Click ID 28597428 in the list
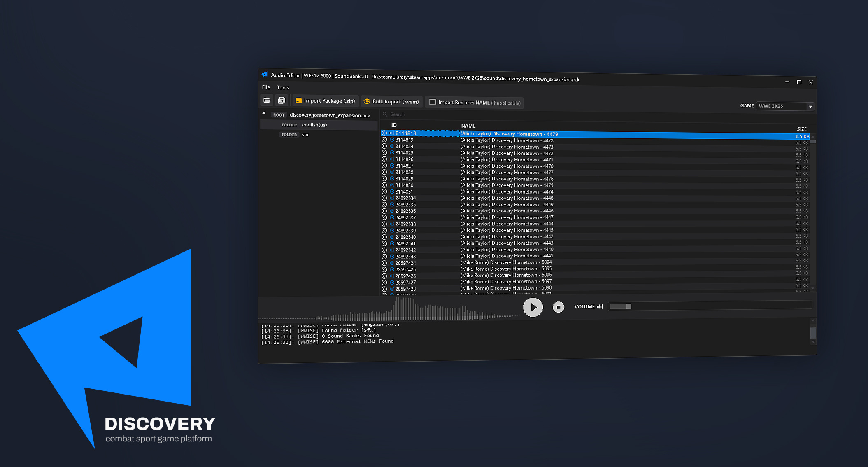Viewport: 868px width, 467px height. click(x=405, y=289)
